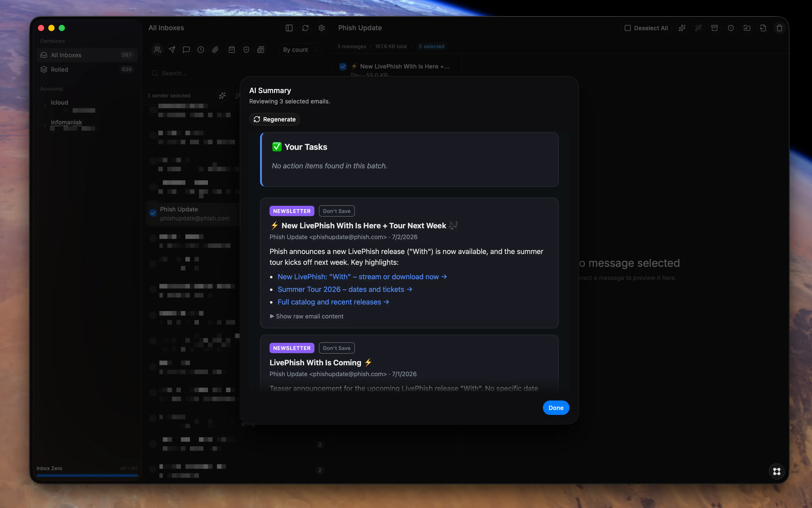Click the refresh inbox icon
The image size is (812, 508).
click(305, 28)
